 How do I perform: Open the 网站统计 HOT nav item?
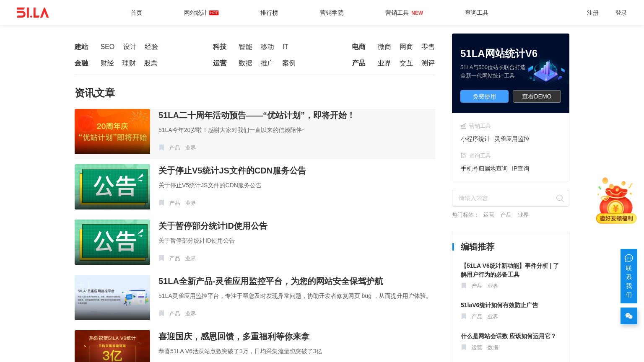(201, 13)
